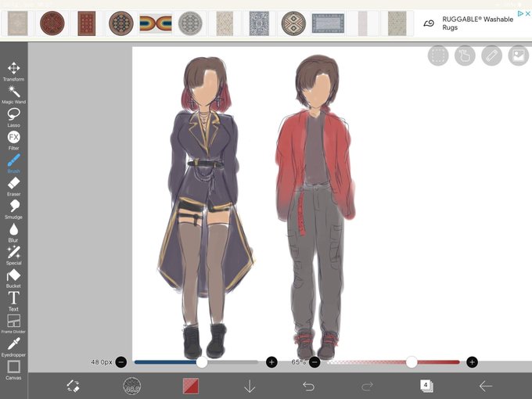Open the Special tool
The height and width of the screenshot is (399, 532).
tap(13, 256)
